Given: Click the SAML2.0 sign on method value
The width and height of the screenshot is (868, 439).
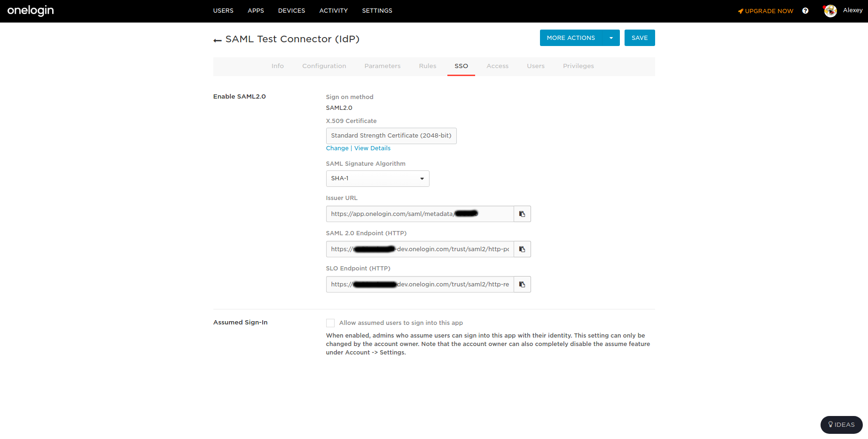Looking at the screenshot, I should (339, 108).
